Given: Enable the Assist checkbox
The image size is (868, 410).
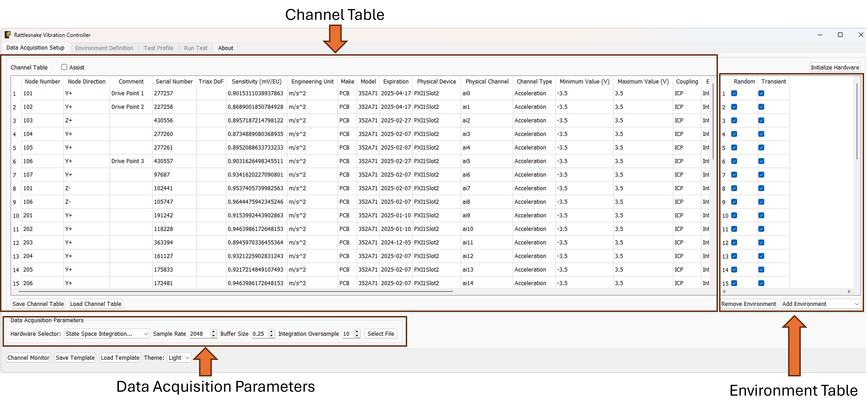Looking at the screenshot, I should tap(64, 67).
